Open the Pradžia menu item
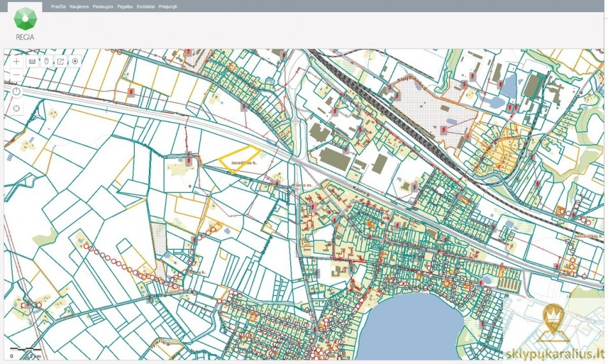This screenshot has width=608, height=364. point(58,6)
